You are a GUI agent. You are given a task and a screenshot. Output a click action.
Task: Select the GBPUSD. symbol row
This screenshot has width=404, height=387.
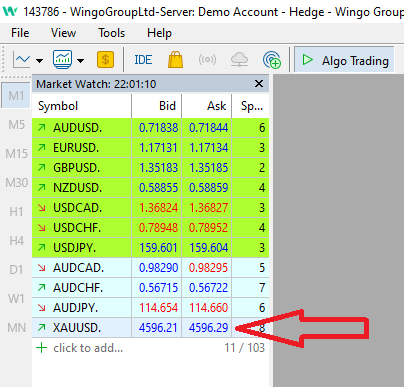[150, 168]
